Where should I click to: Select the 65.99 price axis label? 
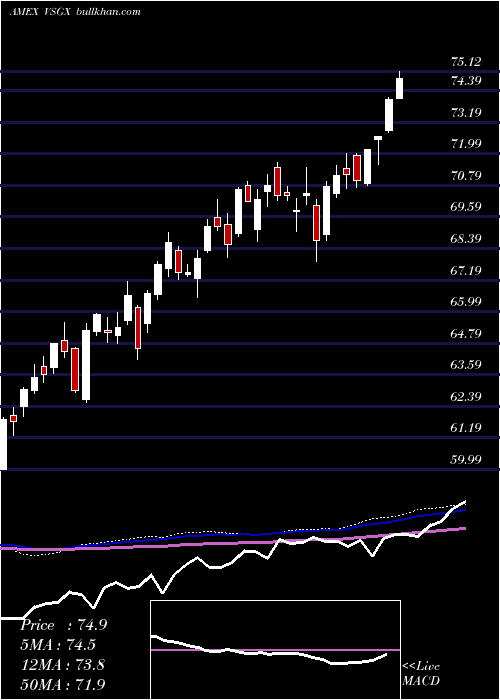pos(466,301)
